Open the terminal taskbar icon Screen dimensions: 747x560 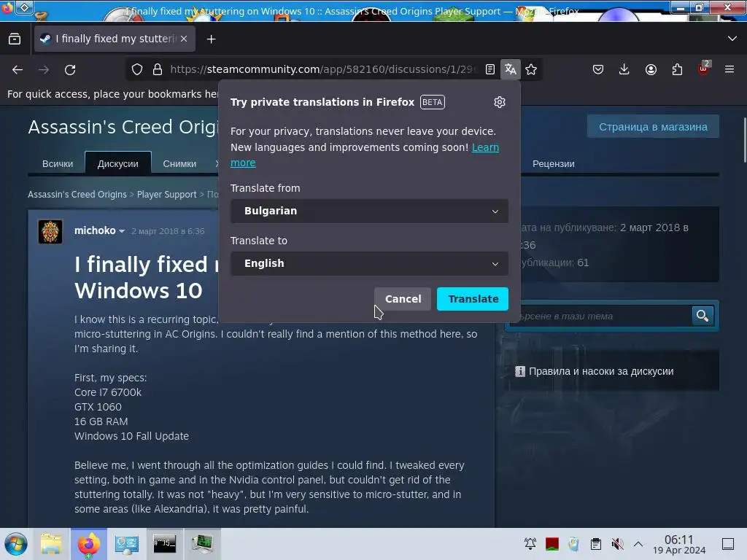tap(164, 544)
